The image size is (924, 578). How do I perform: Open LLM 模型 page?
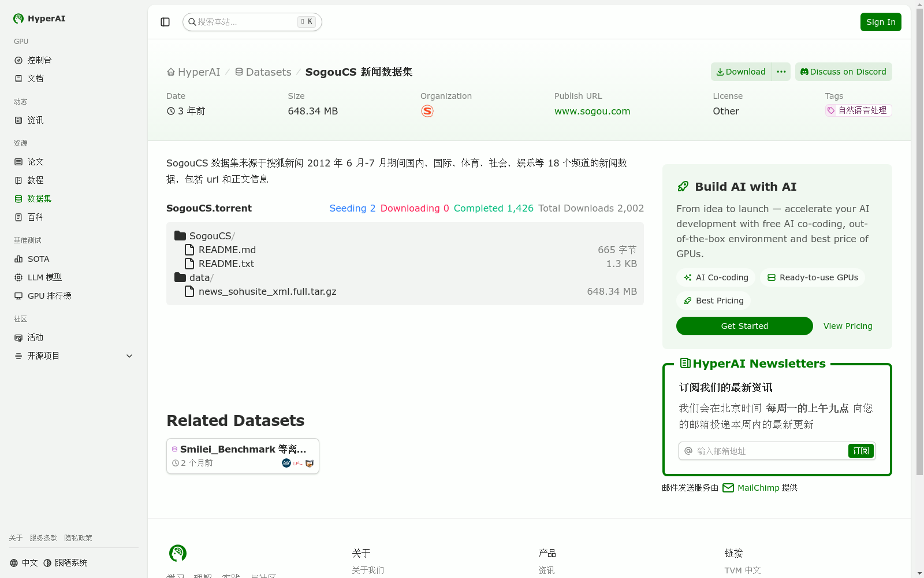pos(74,277)
